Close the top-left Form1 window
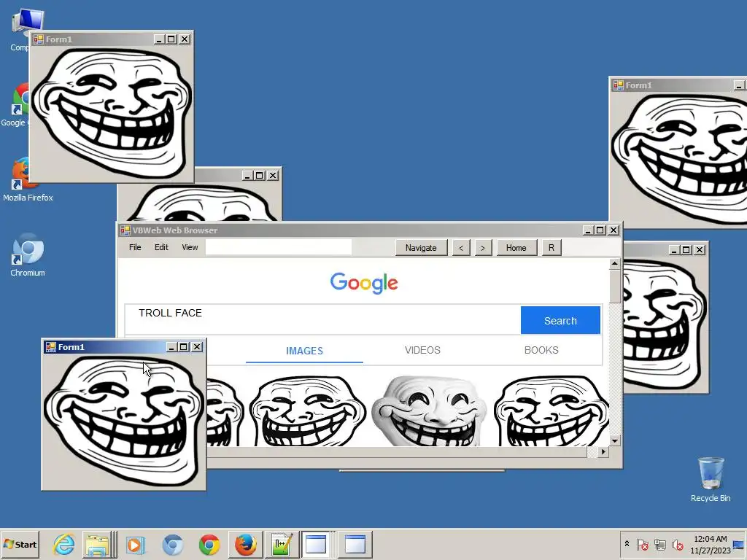 [x=185, y=39]
